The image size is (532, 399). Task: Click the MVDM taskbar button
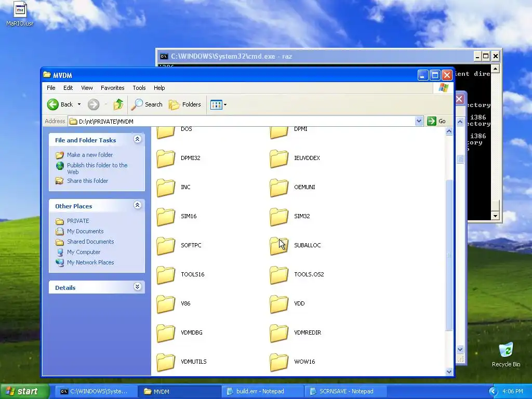point(179,391)
